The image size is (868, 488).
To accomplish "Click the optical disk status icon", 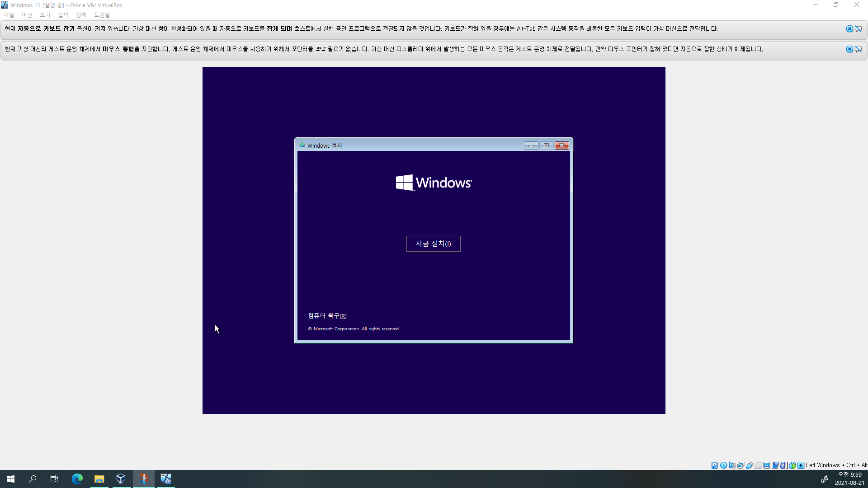I will [723, 465].
